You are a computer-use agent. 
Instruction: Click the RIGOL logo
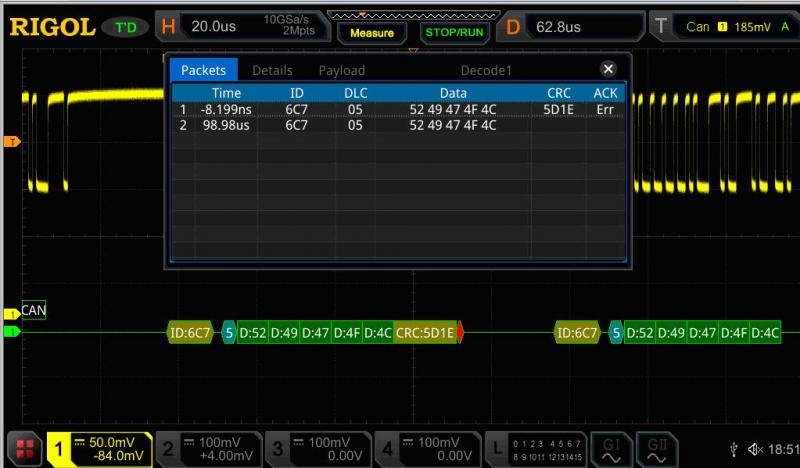[51, 27]
